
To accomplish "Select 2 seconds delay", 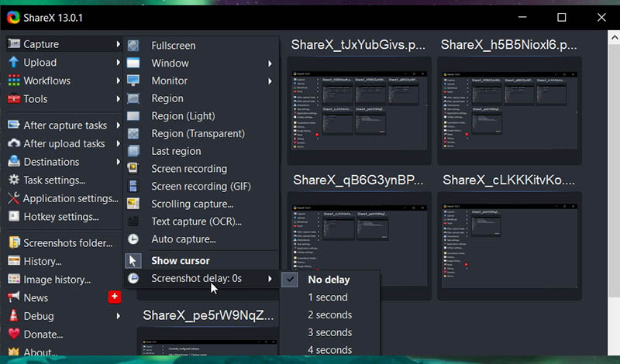I will point(330,314).
